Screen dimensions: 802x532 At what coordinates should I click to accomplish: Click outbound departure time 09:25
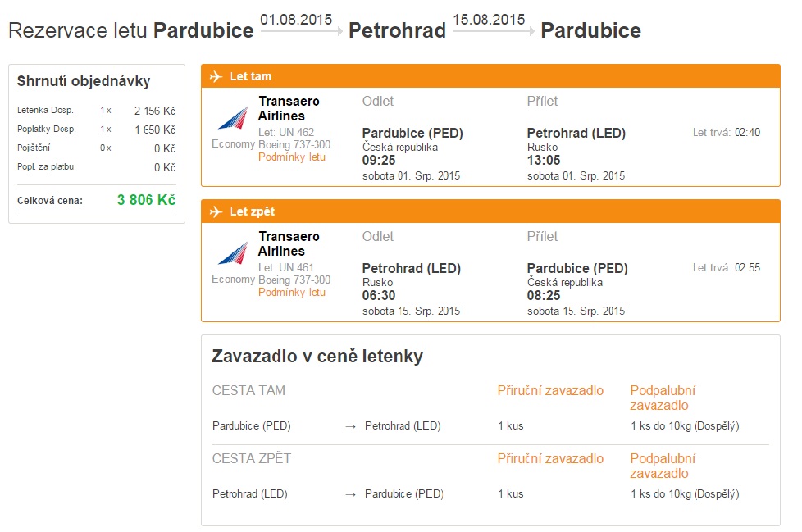click(379, 161)
